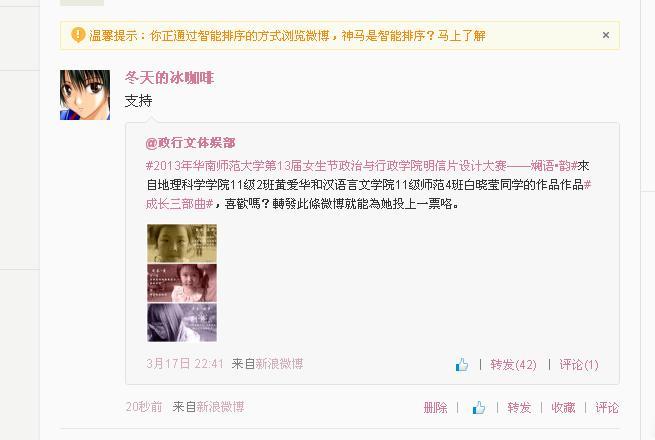
Task: Open the #成长三部曲# hashtag topic
Action: (x=180, y=203)
